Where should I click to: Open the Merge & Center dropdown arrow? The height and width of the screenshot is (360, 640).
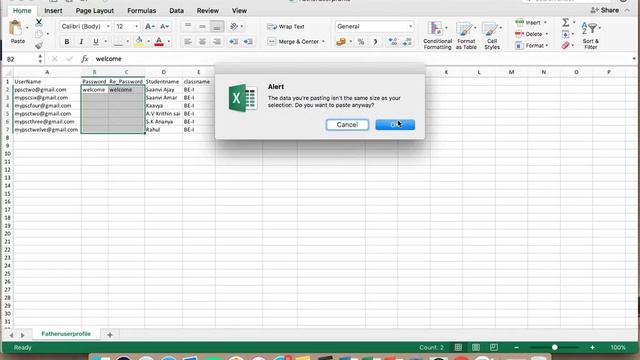click(x=323, y=42)
